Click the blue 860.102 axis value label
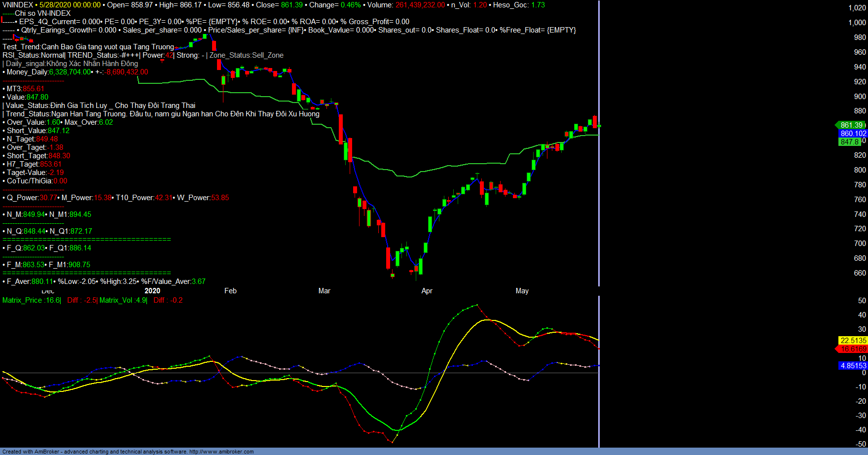The height and width of the screenshot is (455, 868). coord(853,134)
